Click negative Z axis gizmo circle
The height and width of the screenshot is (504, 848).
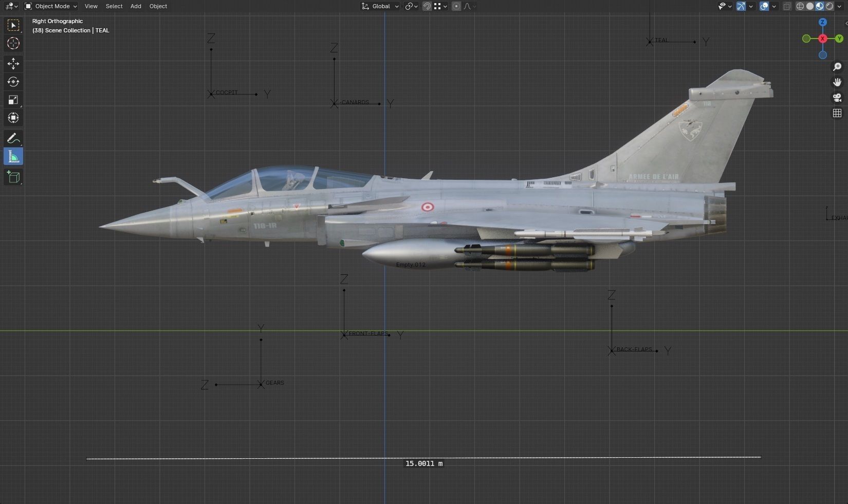coord(823,55)
